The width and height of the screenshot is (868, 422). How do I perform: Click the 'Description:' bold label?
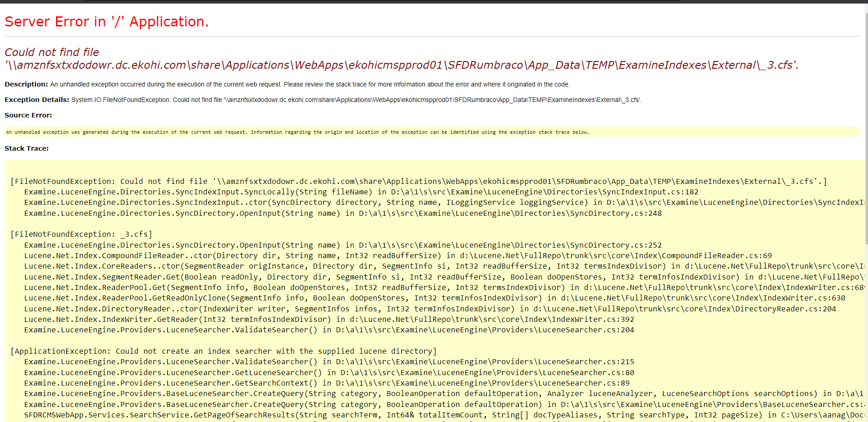pyautogui.click(x=26, y=84)
